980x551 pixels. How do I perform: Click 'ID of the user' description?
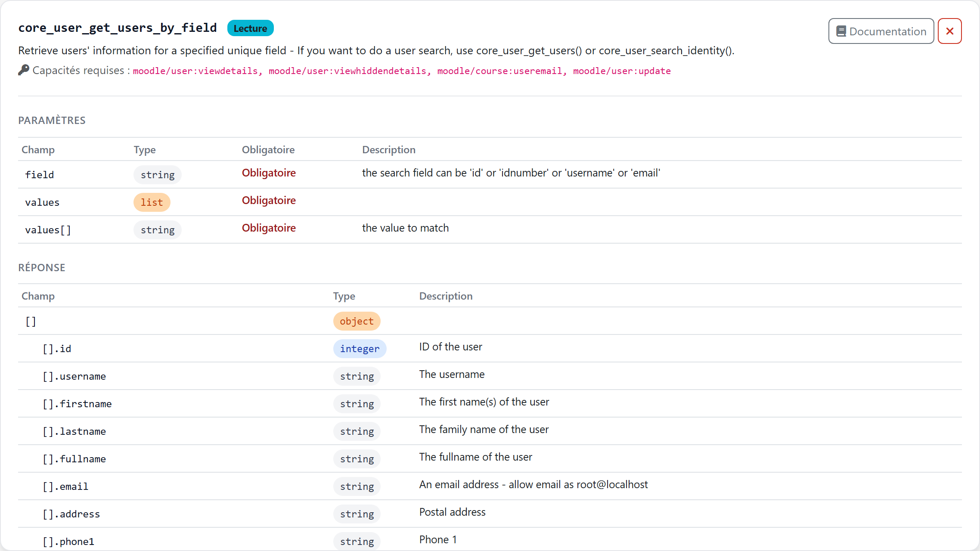(x=451, y=347)
